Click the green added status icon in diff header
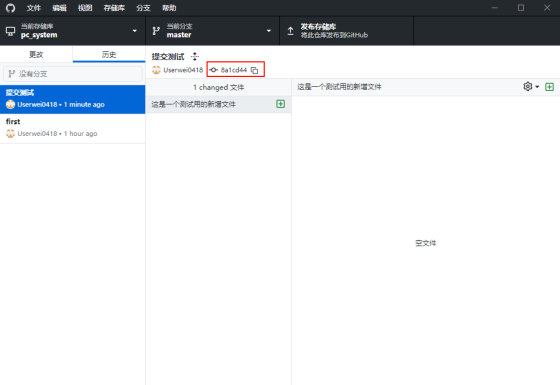 tap(549, 87)
